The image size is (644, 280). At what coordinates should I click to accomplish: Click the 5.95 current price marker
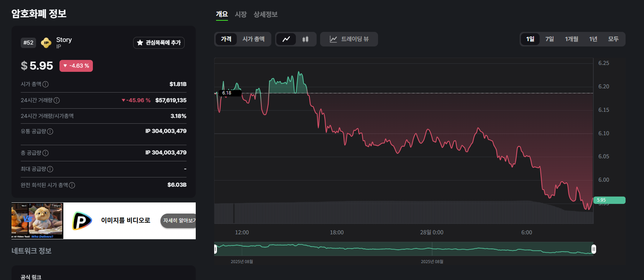click(x=609, y=200)
